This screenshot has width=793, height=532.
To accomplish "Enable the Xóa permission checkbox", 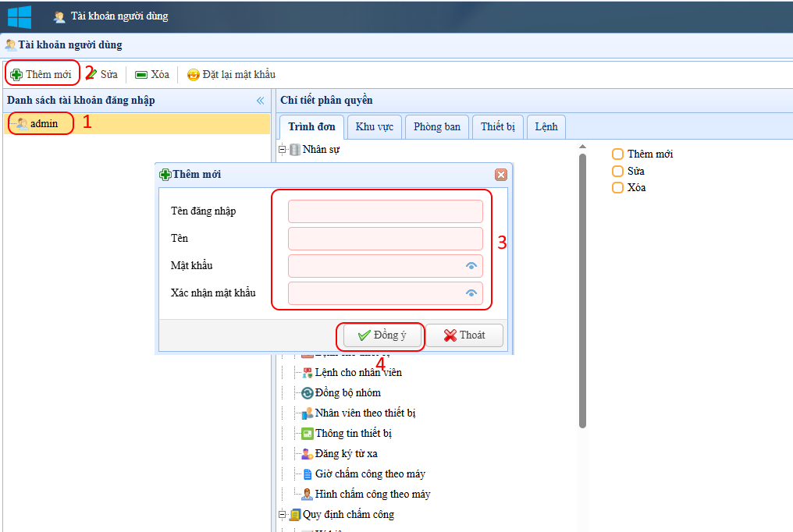I will tap(617, 188).
